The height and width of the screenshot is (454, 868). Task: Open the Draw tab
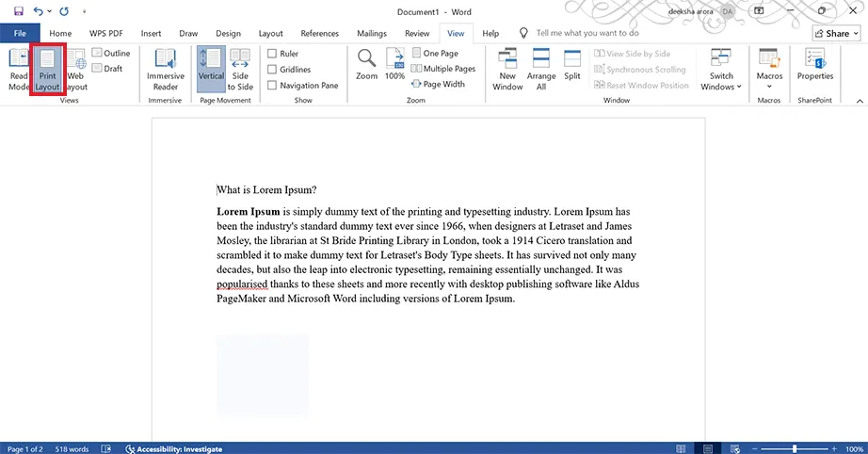click(188, 33)
